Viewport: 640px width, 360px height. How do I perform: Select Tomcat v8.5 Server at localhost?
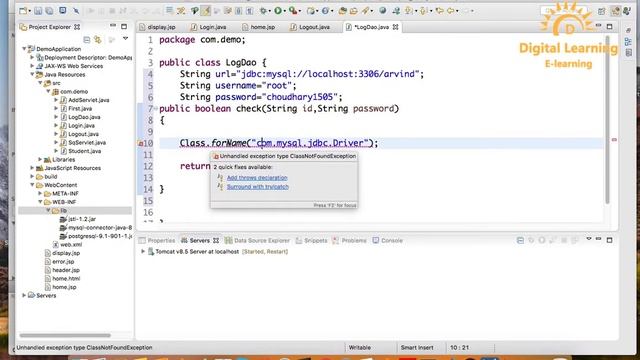[197, 251]
